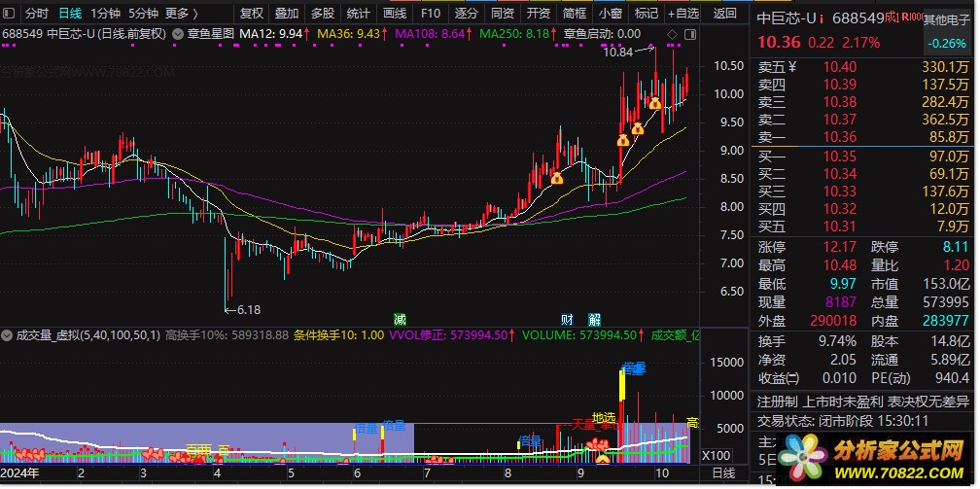Click the diamond icon on indicator header
The height and width of the screenshot is (489, 980).
coord(672,34)
